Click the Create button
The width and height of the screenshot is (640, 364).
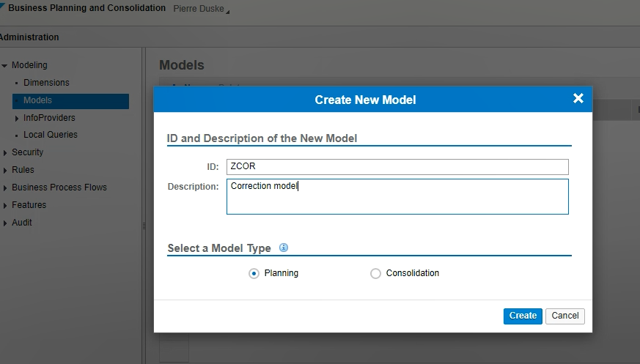(523, 316)
